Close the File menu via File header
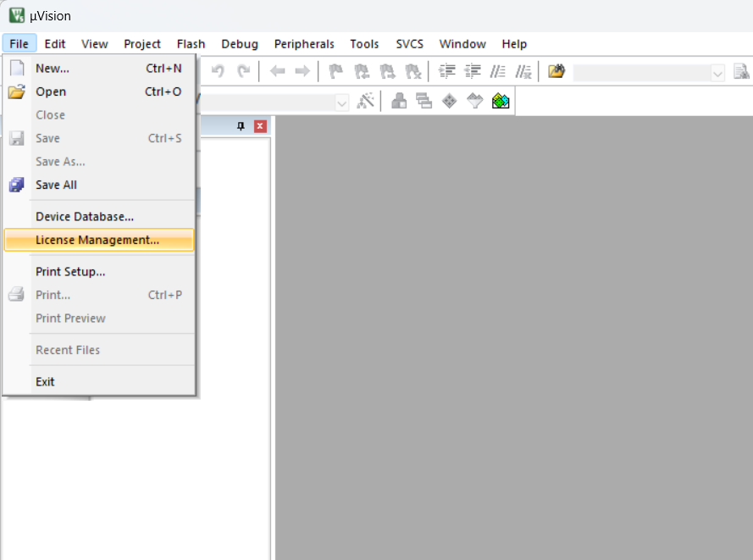 (19, 44)
